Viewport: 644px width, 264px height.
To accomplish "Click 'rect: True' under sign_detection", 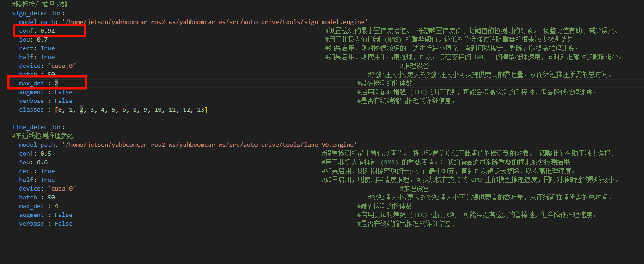I will (x=37, y=48).
